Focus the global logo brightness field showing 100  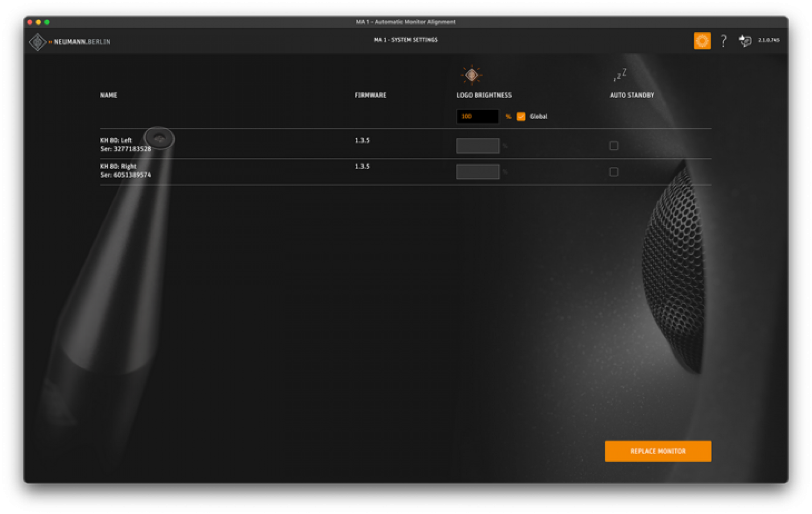tap(477, 117)
